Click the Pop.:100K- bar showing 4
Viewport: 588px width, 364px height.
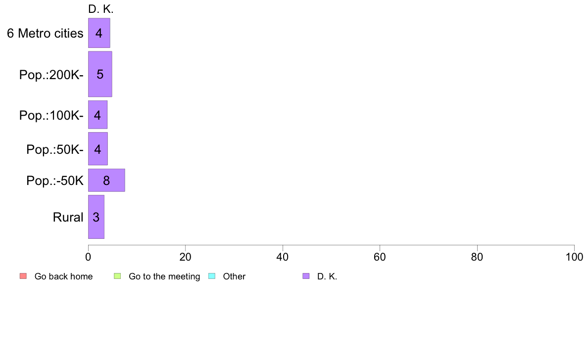coord(98,115)
